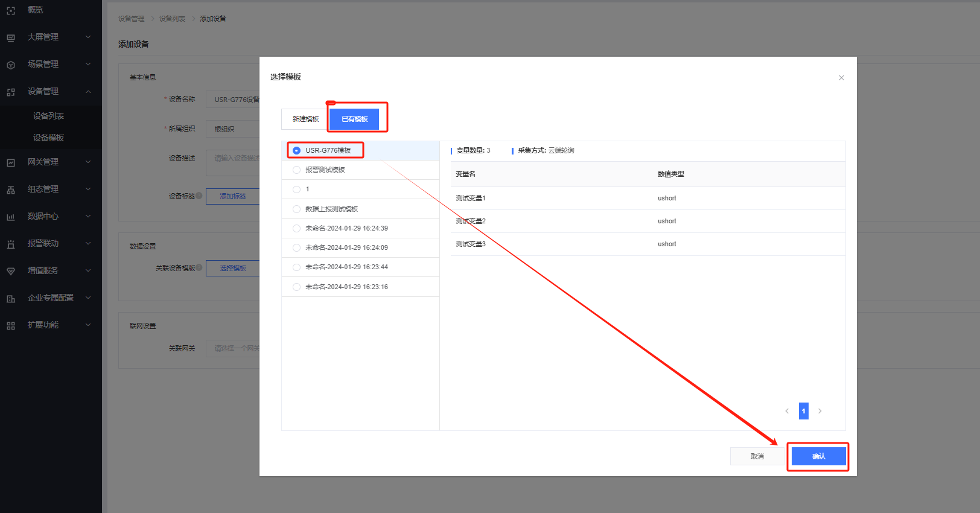
Task: Expand the 企业专属配置 menu chevron
Action: (x=88, y=298)
